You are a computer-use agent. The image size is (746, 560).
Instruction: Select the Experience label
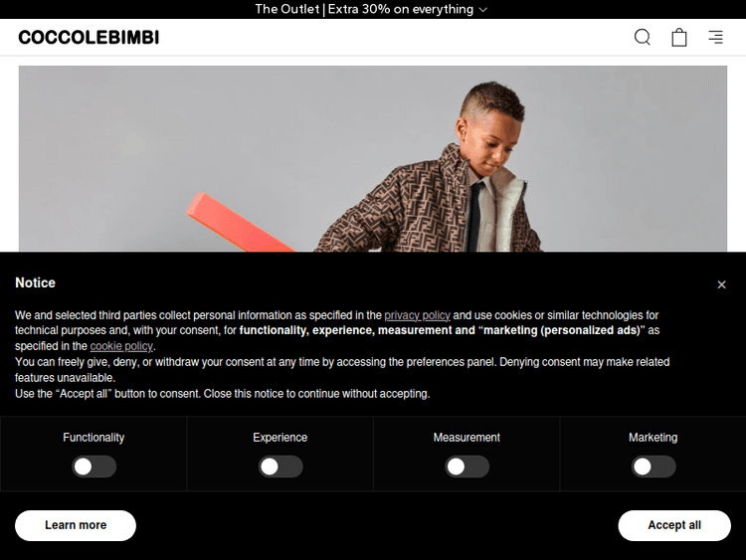point(280,438)
